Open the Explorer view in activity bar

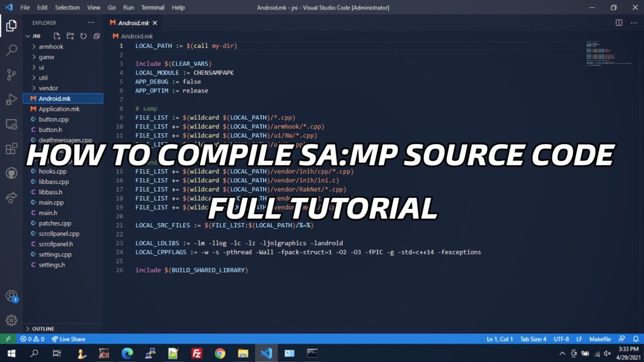(x=12, y=26)
